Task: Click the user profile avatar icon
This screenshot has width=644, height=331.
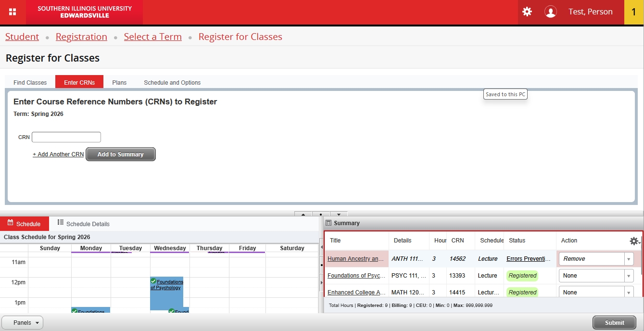Action: tap(551, 12)
